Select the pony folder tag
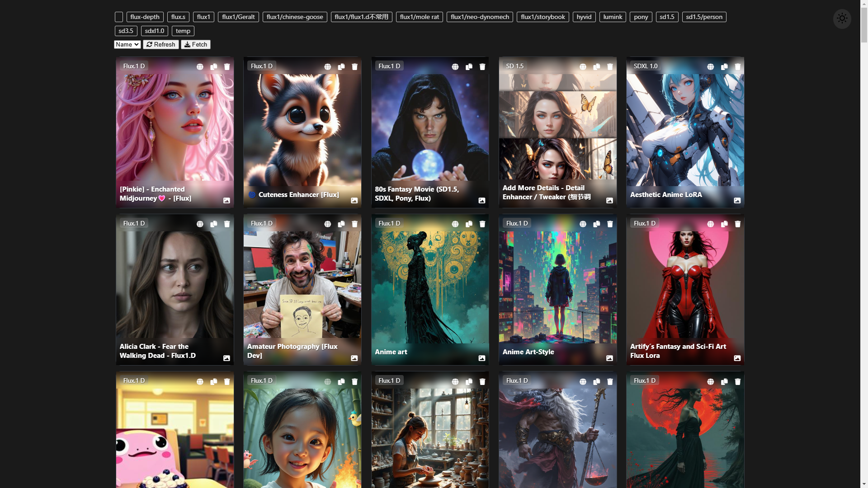 641,17
